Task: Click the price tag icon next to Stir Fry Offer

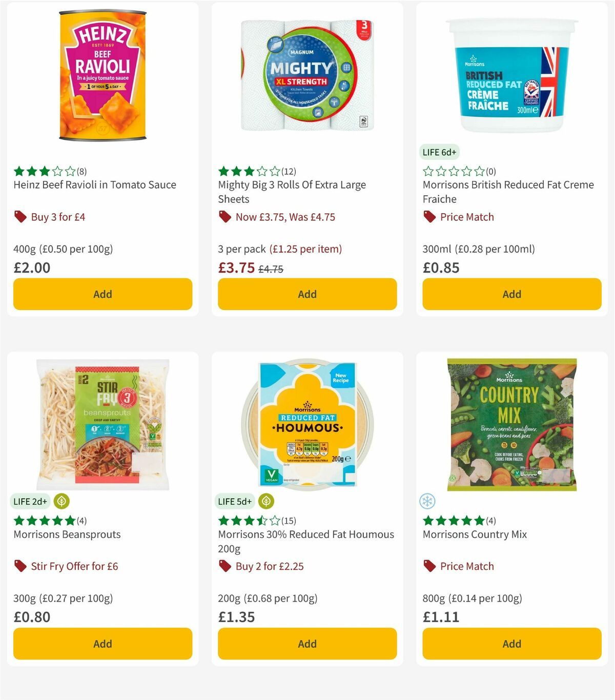Action: click(19, 566)
